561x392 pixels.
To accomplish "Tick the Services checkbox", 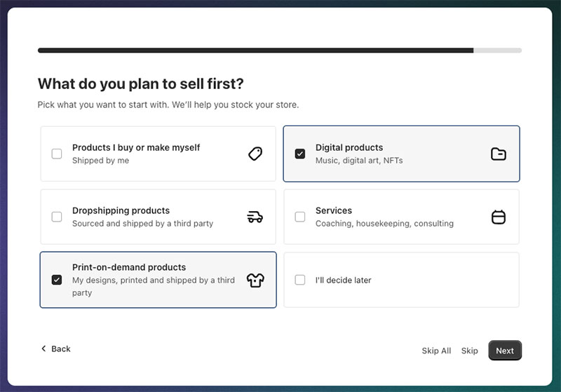I will 300,217.
